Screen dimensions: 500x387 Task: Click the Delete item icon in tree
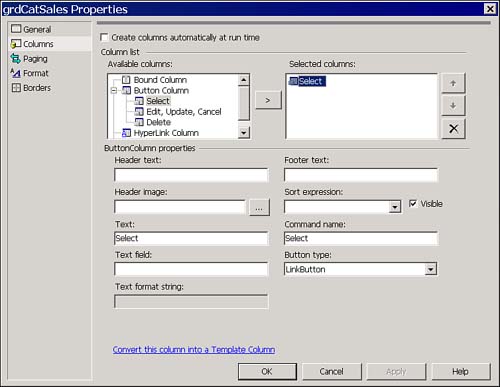click(139, 122)
